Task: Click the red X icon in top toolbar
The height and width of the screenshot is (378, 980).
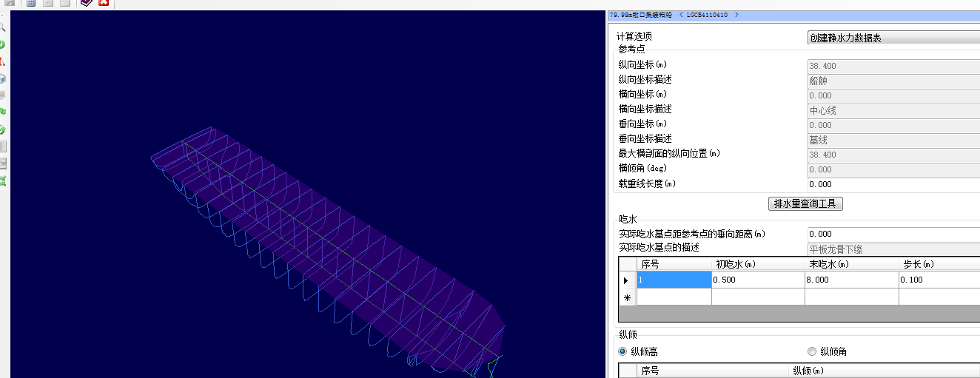Action: tap(104, 3)
